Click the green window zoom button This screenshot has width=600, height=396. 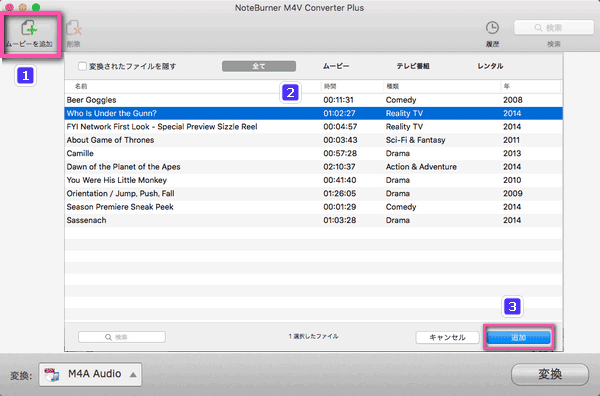click(36, 7)
